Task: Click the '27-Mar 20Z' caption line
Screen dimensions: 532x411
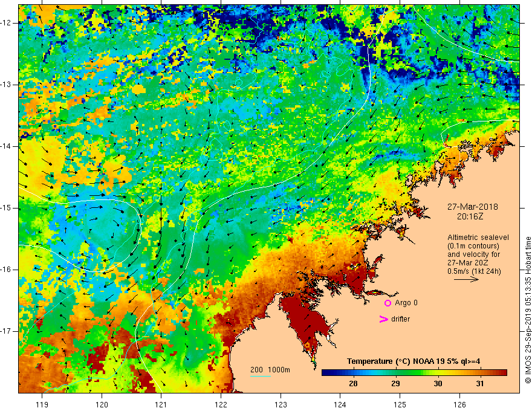Action: coord(468,263)
